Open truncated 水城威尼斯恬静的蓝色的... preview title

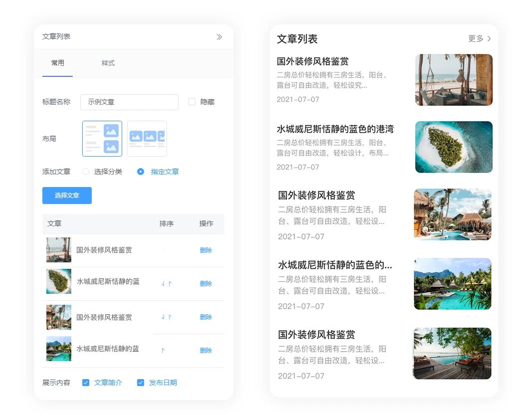[335, 265]
